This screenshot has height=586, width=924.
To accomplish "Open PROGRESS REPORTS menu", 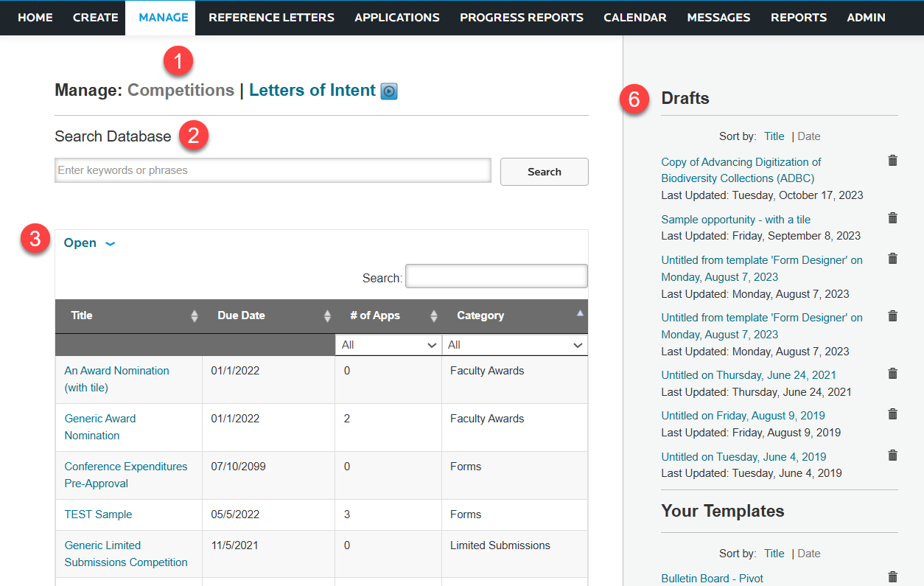I will point(522,18).
